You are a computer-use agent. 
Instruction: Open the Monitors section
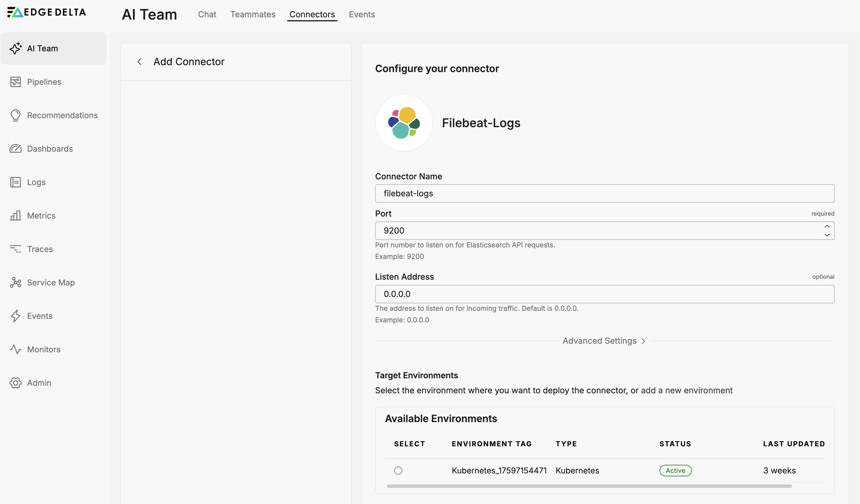(43, 349)
